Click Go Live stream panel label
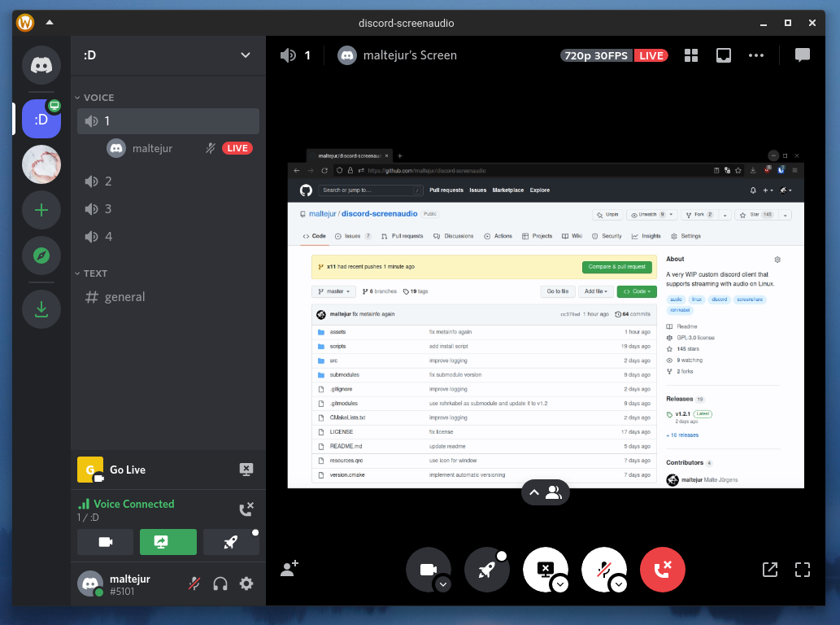The image size is (840, 625). [128, 470]
